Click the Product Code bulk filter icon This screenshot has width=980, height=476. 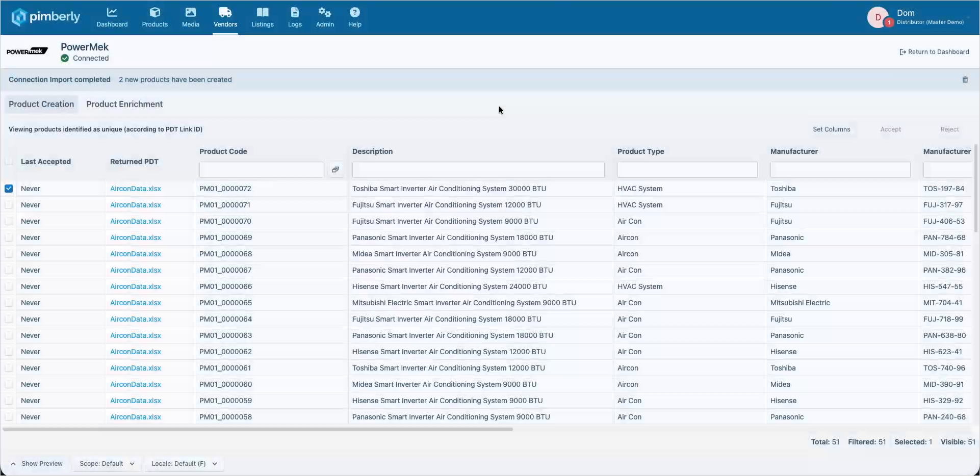coord(336,170)
